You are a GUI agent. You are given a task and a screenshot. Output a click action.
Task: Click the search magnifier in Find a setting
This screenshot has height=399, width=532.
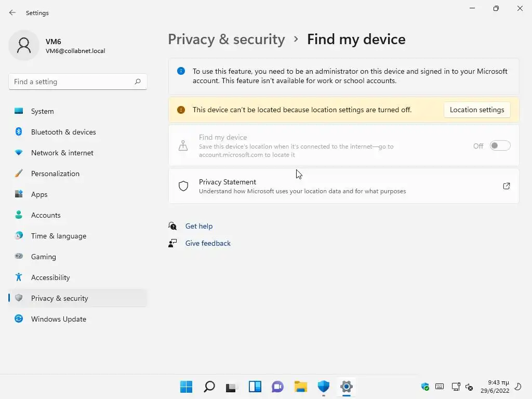pyautogui.click(x=138, y=82)
